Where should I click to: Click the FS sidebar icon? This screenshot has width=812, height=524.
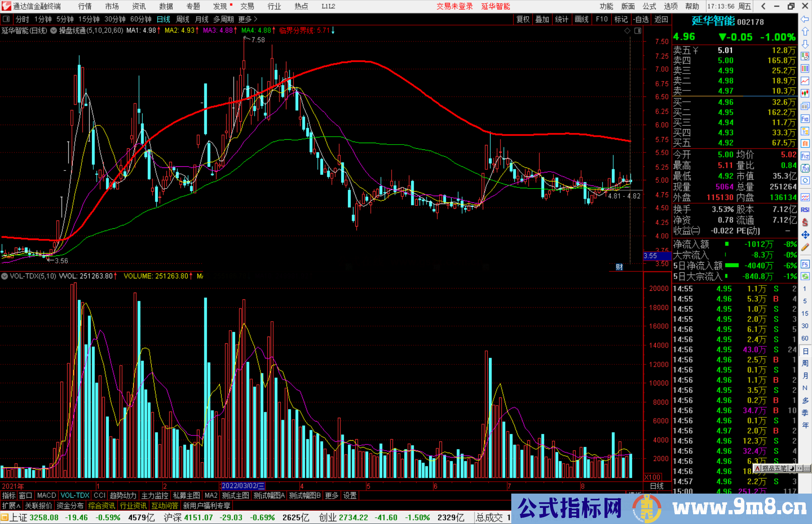(805, 264)
